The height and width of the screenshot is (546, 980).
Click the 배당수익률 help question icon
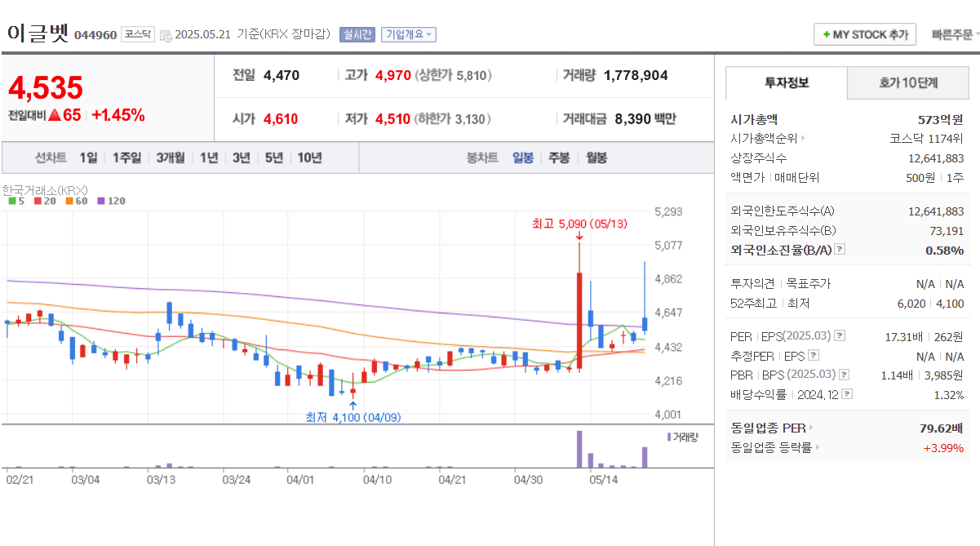847,395
